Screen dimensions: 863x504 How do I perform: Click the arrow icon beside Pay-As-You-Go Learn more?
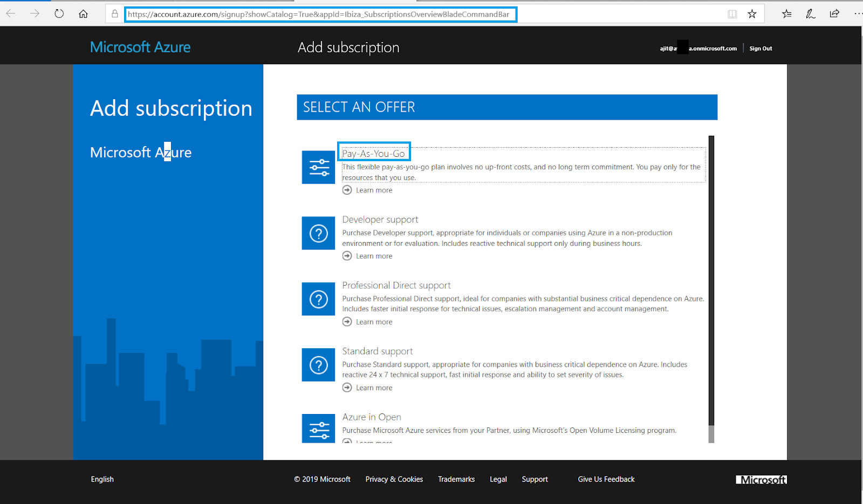coord(347,190)
